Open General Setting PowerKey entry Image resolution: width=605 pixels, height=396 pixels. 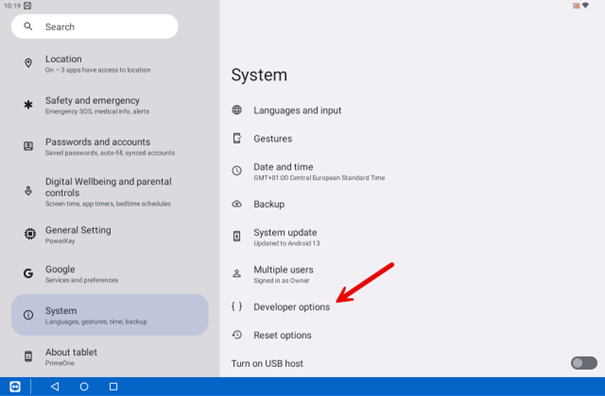coord(110,234)
